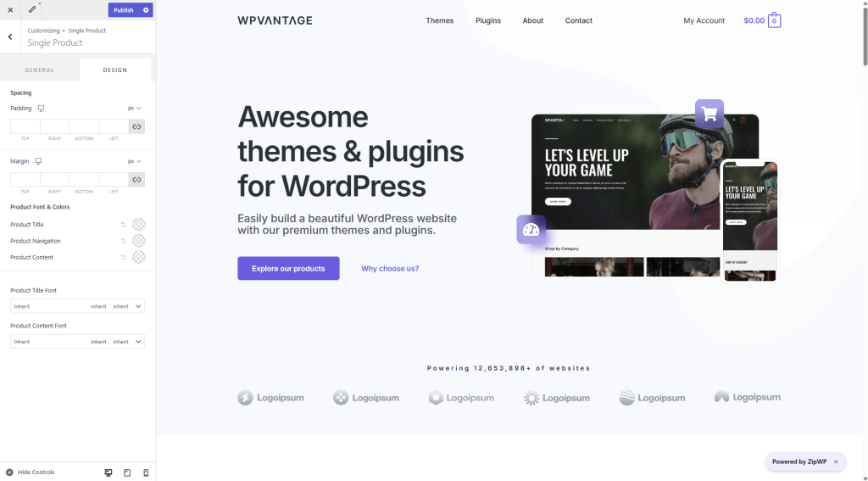Switch to tablet preview mode
Image resolution: width=868 pixels, height=481 pixels.
coord(127,473)
